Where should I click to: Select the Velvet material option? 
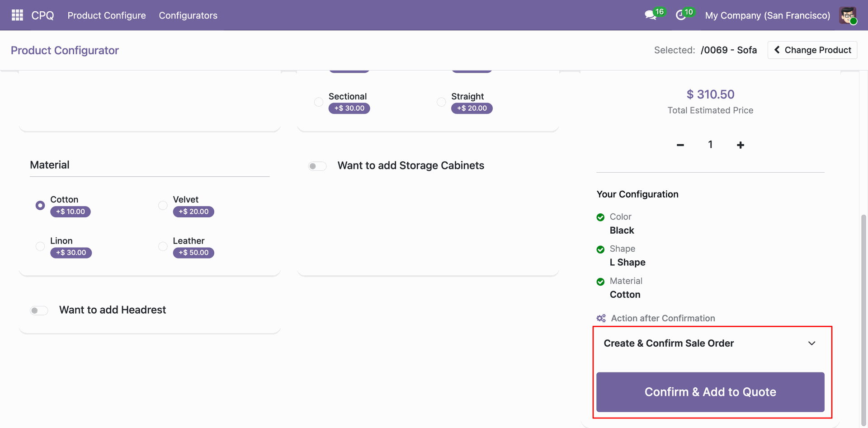click(163, 205)
